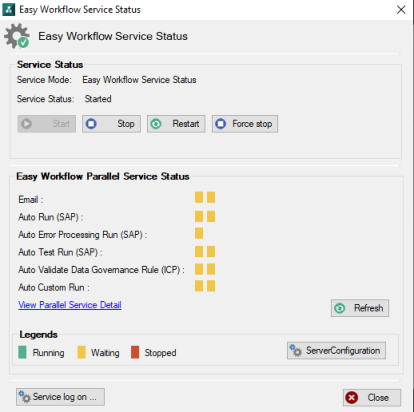Close the dialog with the Close button
Image resolution: width=414 pixels, height=412 pixels.
pos(372,398)
